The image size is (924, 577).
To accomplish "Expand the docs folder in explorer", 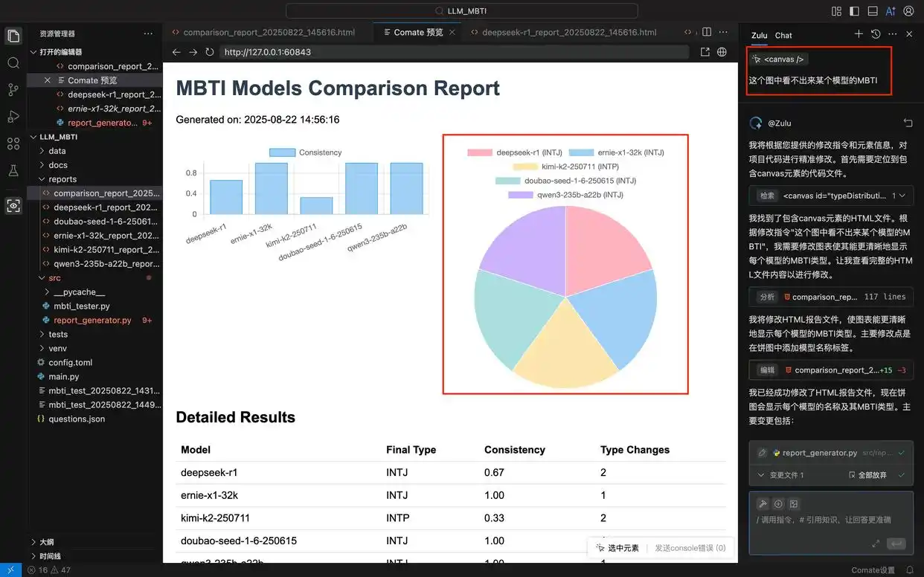I will click(x=58, y=165).
